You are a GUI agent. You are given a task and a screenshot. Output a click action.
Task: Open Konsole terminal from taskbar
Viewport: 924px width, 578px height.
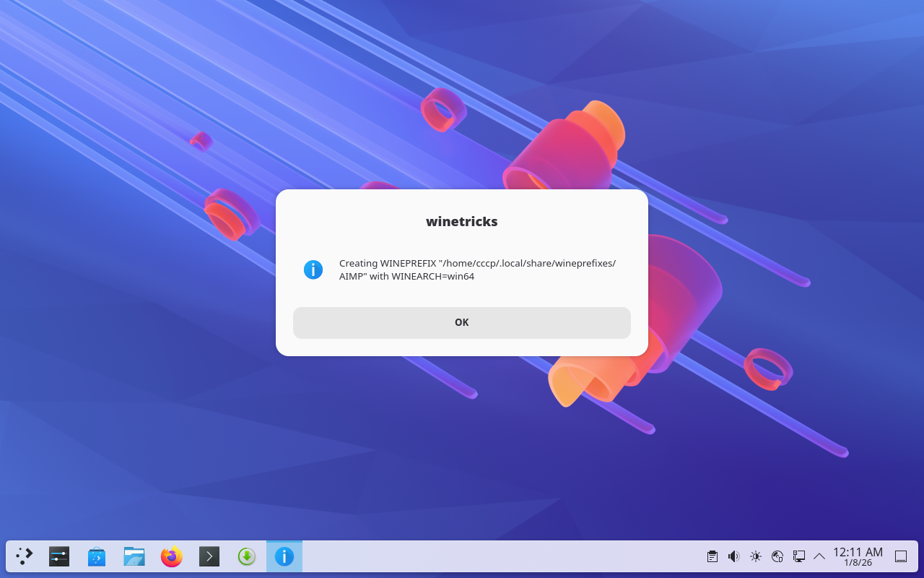point(209,556)
